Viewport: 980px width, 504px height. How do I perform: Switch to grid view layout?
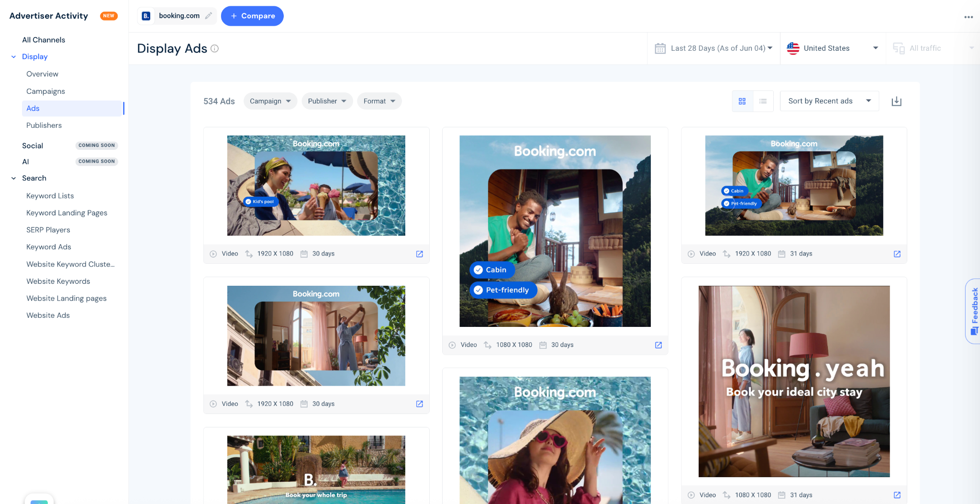pos(742,101)
